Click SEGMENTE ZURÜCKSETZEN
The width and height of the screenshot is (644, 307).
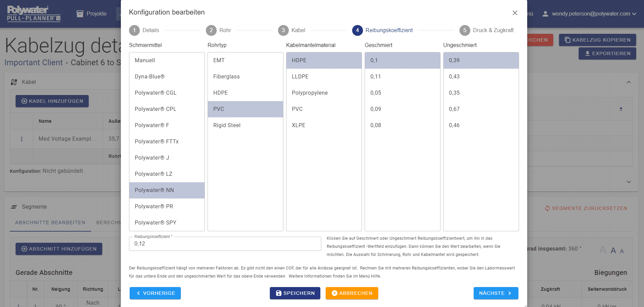[586, 208]
